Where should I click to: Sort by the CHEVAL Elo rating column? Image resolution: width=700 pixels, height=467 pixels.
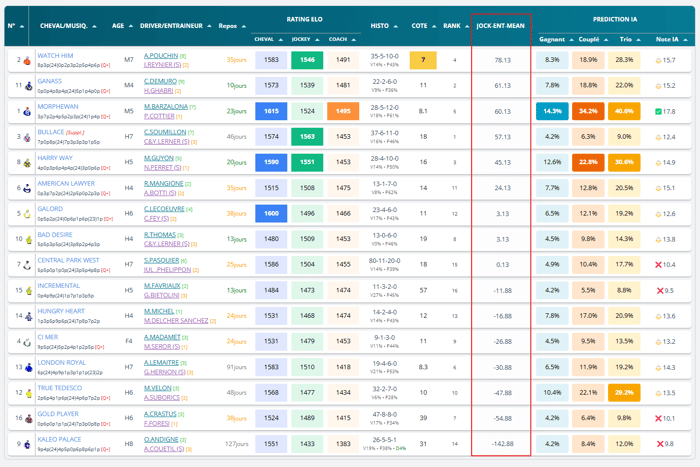pos(268,40)
